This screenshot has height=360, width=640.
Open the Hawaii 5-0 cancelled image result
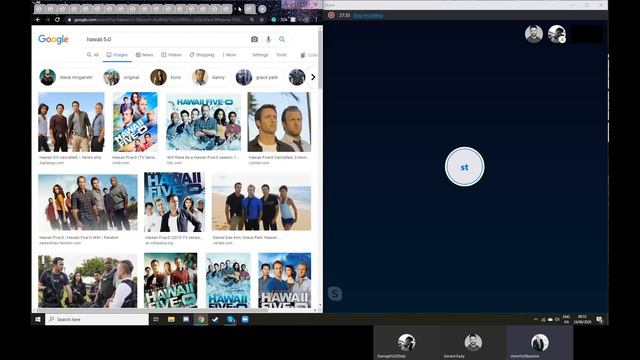[x=71, y=122]
